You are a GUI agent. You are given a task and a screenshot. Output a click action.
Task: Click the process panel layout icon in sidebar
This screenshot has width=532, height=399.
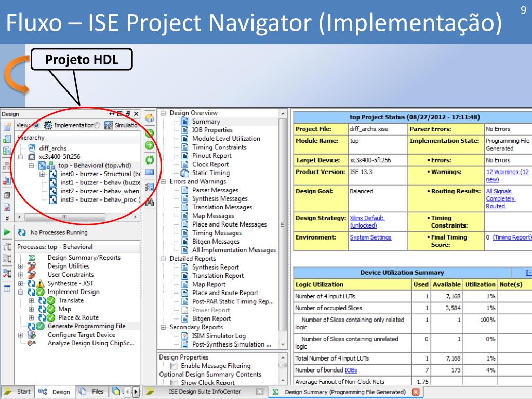(7, 289)
